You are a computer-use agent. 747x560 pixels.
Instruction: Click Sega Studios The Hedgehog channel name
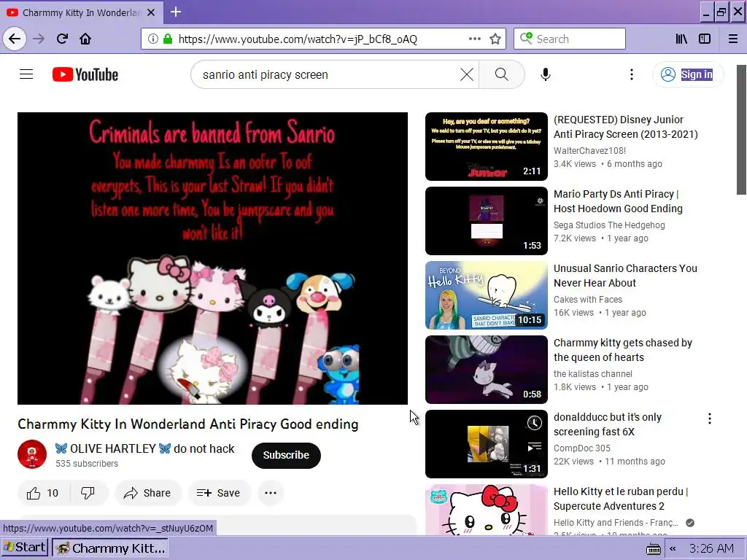(609, 225)
